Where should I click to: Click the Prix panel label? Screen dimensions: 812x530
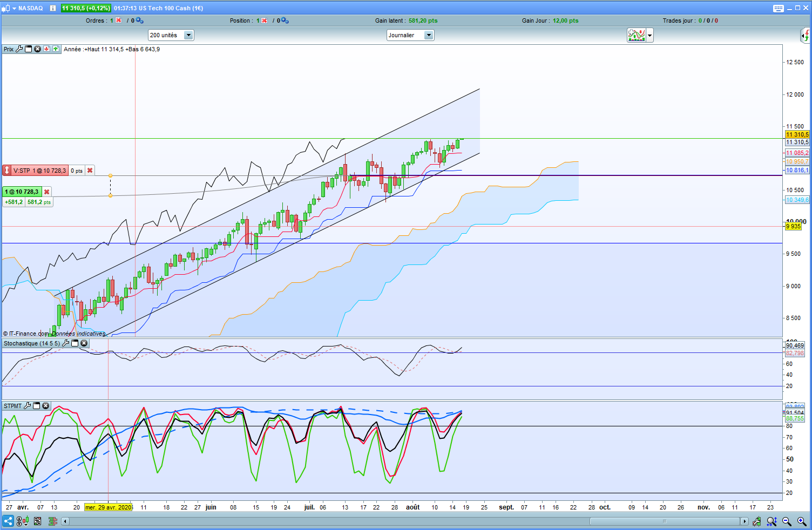coord(9,49)
